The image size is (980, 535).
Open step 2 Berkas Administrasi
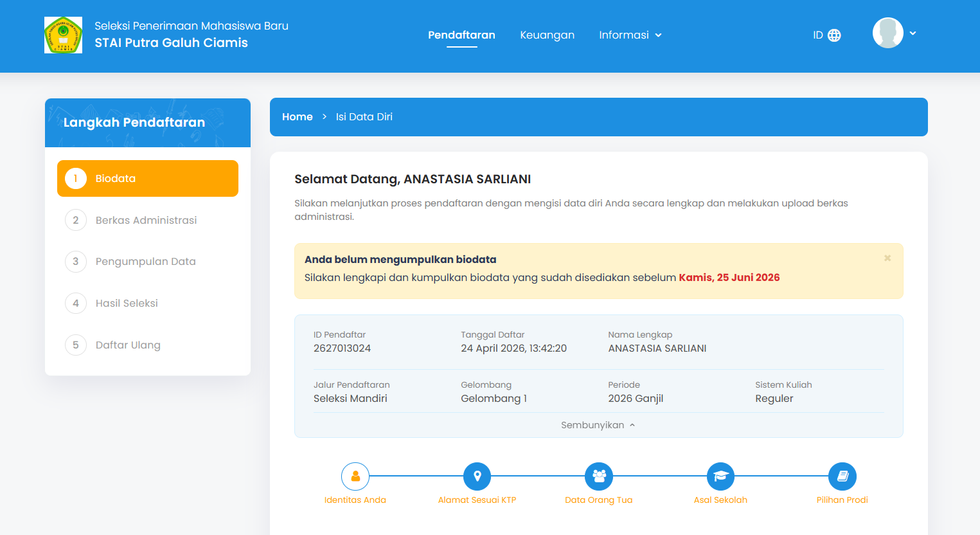(x=146, y=221)
